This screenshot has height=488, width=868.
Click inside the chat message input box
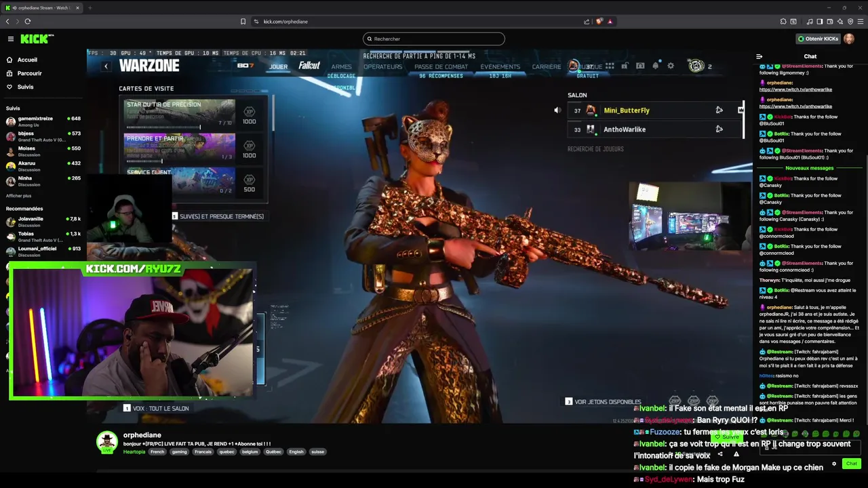[810, 447]
